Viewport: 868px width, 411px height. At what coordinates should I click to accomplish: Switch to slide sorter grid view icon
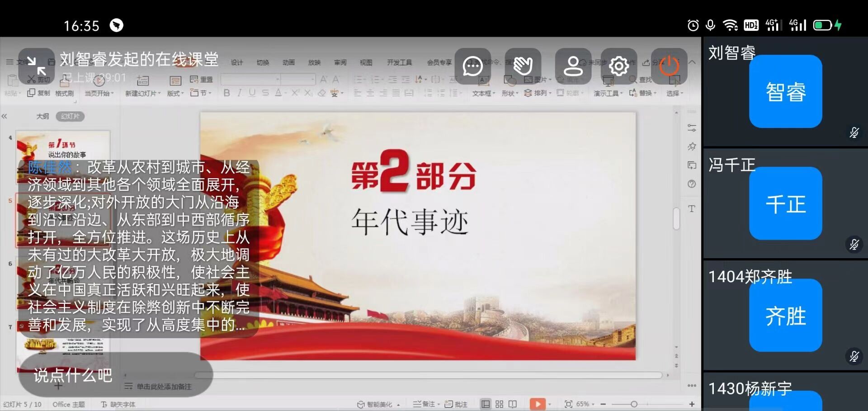click(x=499, y=404)
